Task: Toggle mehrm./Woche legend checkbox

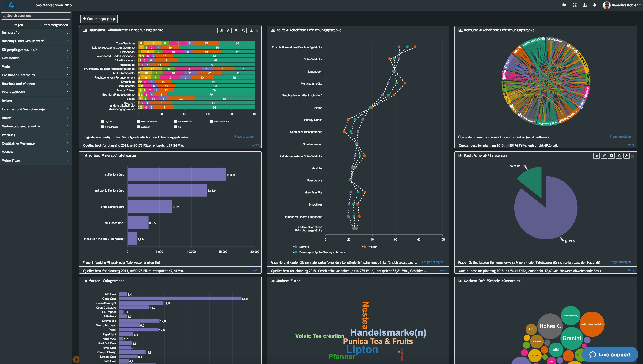Action: [x=139, y=122]
